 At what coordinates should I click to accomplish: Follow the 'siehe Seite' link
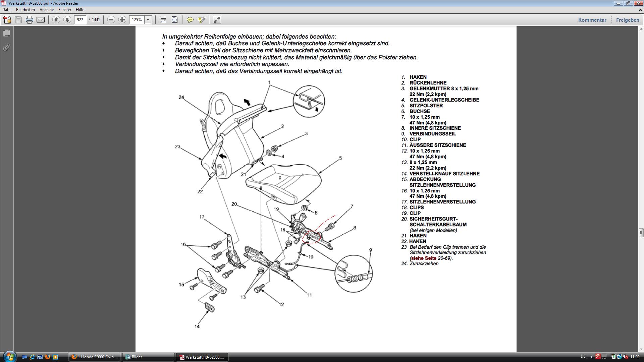click(x=424, y=258)
